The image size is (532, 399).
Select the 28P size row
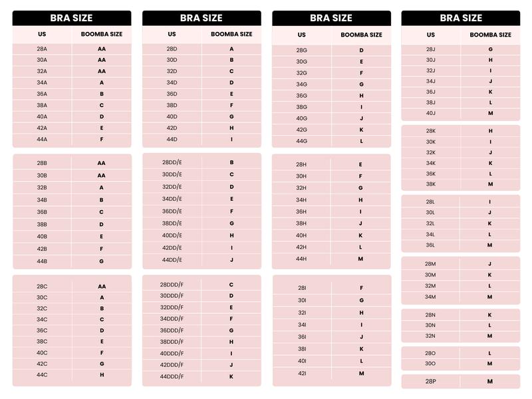pyautogui.click(x=460, y=381)
